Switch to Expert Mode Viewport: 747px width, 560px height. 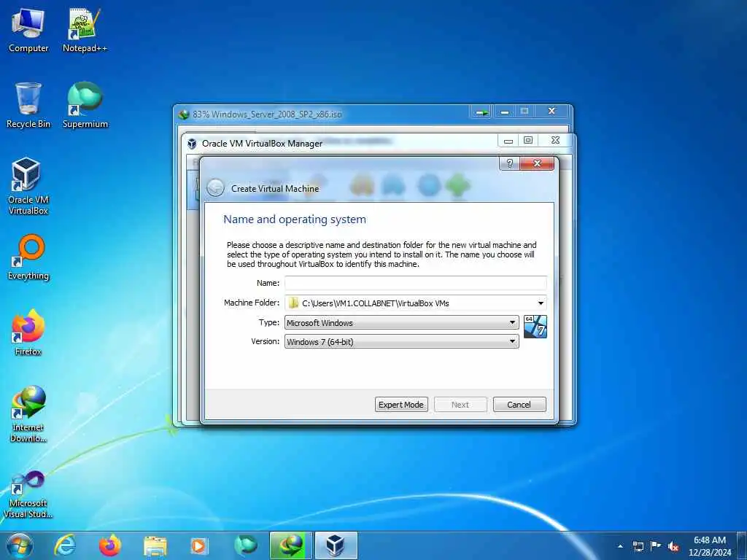click(401, 404)
